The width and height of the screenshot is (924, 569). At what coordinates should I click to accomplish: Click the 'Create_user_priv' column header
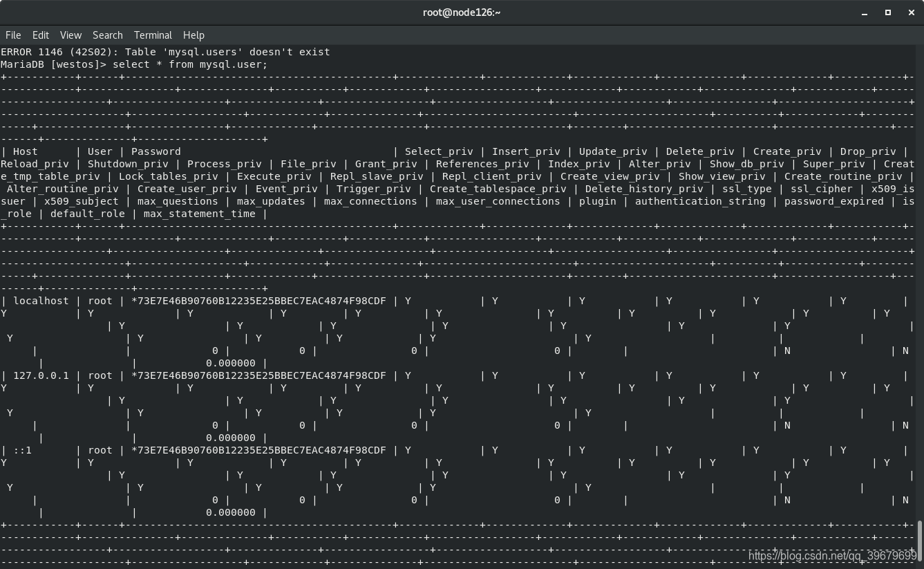pos(187,189)
